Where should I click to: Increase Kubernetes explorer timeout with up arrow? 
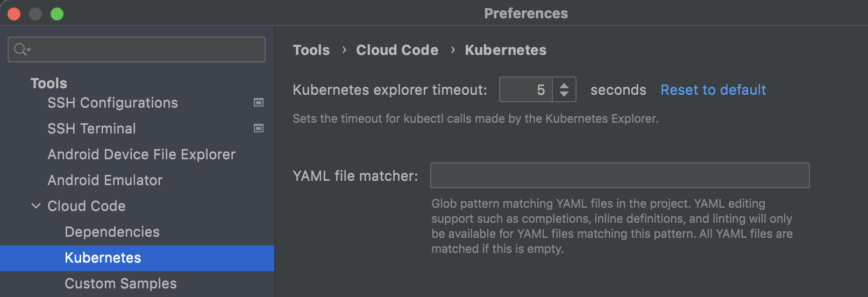564,85
